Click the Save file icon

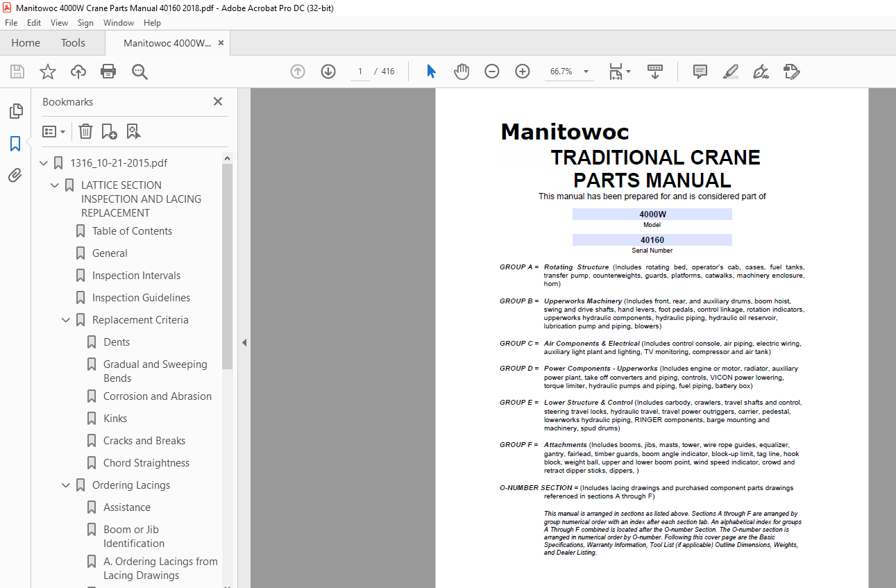click(17, 72)
